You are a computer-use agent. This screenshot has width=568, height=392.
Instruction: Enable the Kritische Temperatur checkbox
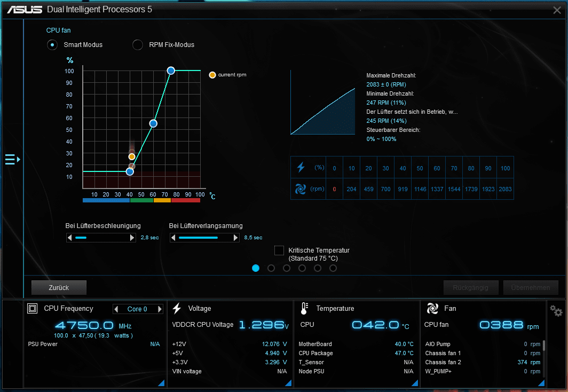[279, 250]
